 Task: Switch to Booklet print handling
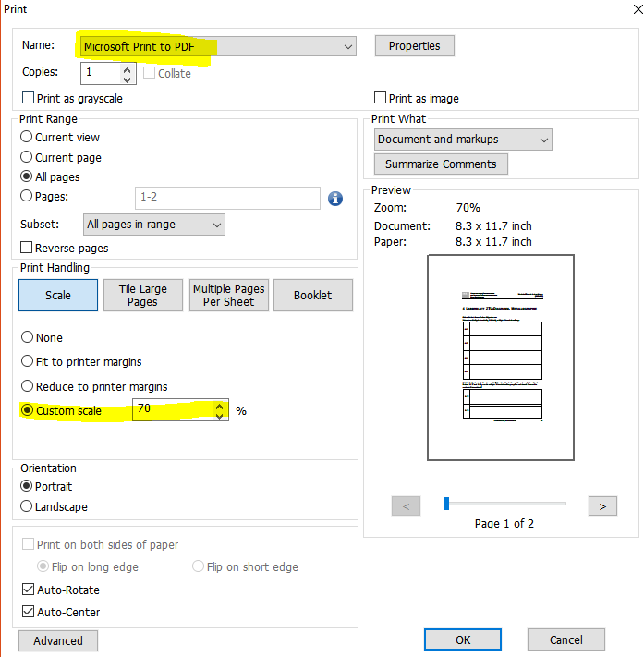pos(313,296)
